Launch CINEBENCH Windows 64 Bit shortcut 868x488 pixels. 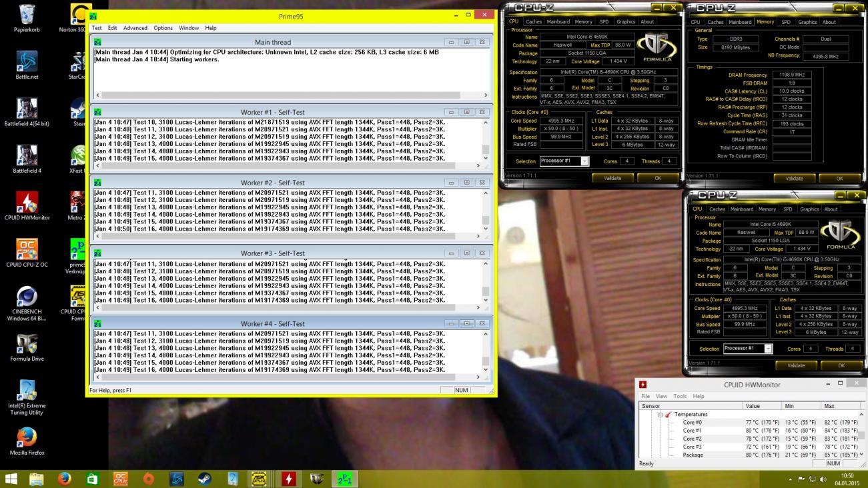(x=27, y=304)
